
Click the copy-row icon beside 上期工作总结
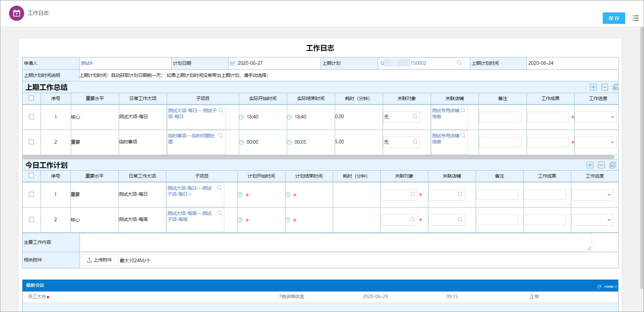[616, 87]
